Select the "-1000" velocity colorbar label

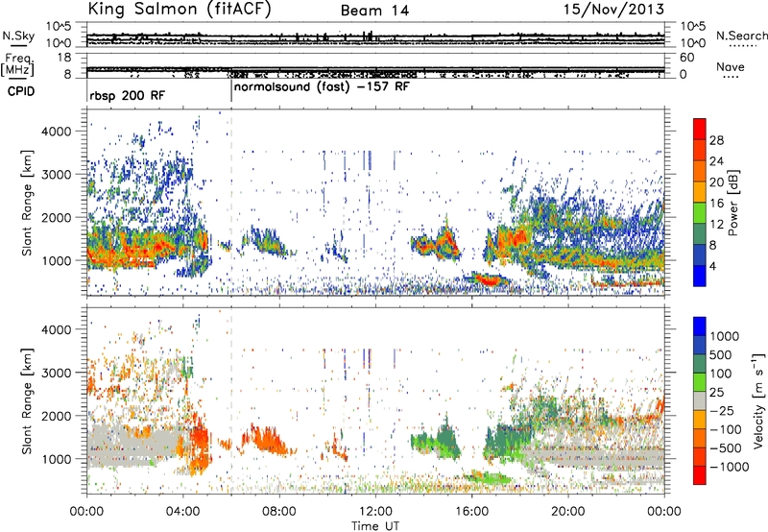pyautogui.click(x=730, y=467)
